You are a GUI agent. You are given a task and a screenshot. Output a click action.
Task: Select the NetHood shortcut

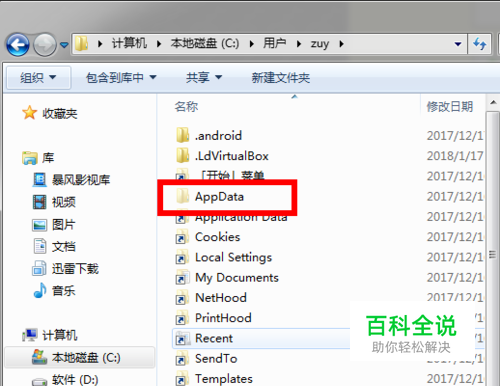(221, 298)
